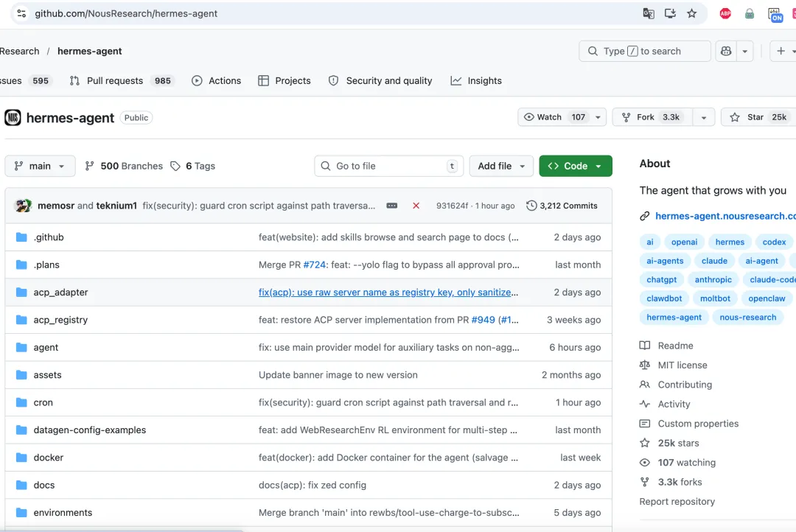Focus the Go to file field
This screenshot has height=532, width=796.
(x=389, y=166)
